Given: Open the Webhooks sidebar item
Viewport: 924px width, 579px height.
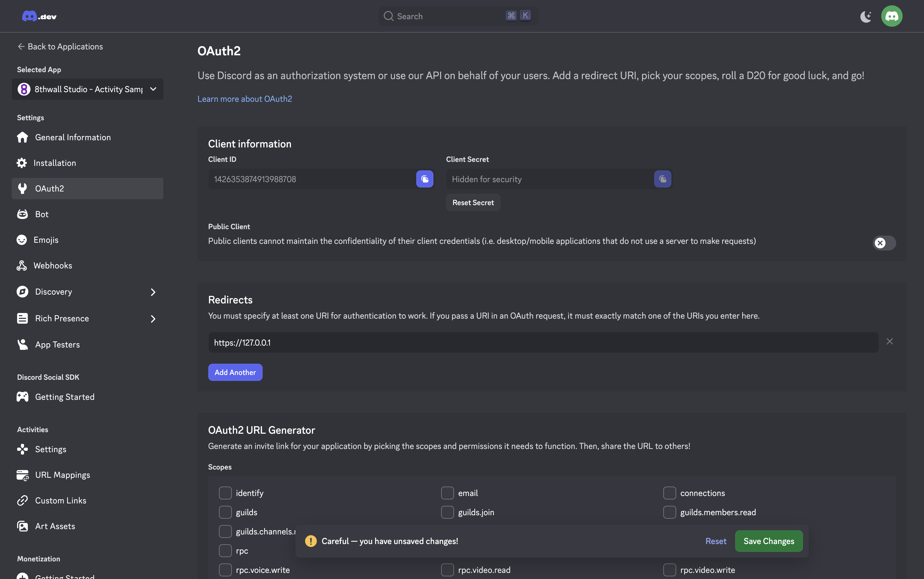Looking at the screenshot, I should [52, 265].
